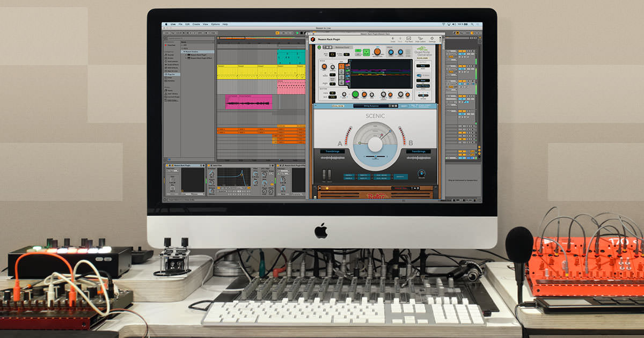
Task: Click the Reason logo in the plugin header
Action: [x=313, y=39]
